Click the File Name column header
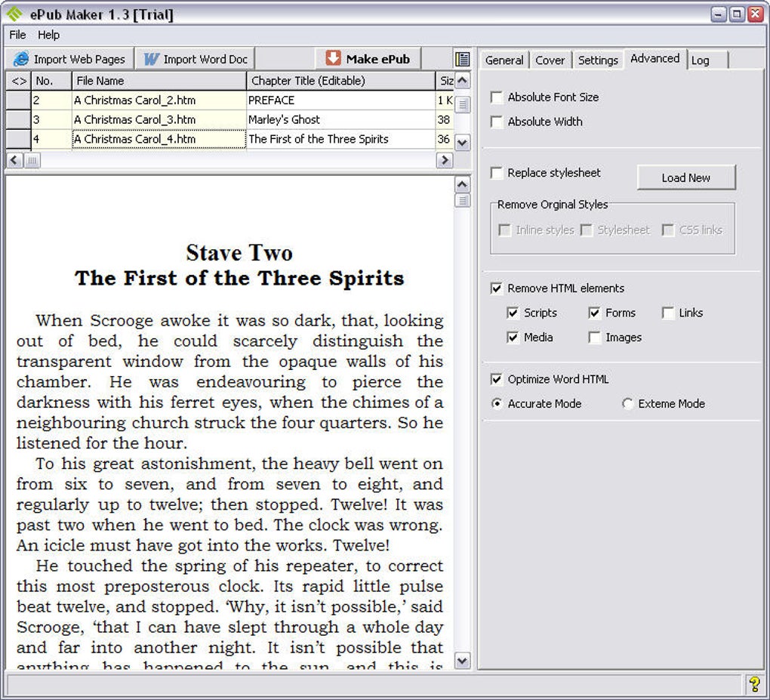The width and height of the screenshot is (770, 700). click(x=159, y=81)
